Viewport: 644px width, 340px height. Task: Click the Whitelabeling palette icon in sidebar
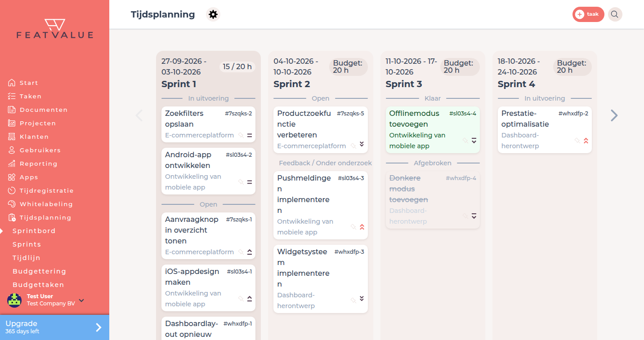[12, 204]
